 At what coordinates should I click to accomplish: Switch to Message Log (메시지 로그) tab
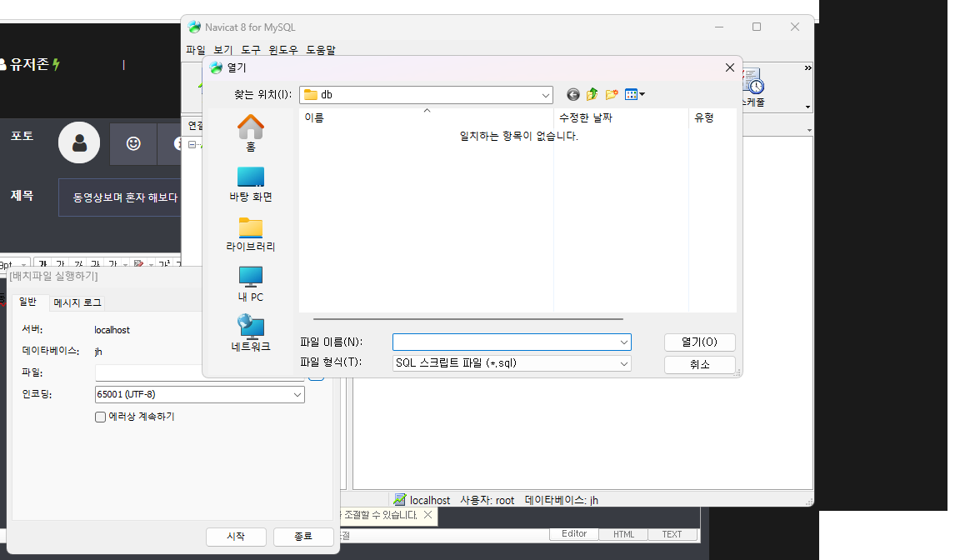(77, 303)
